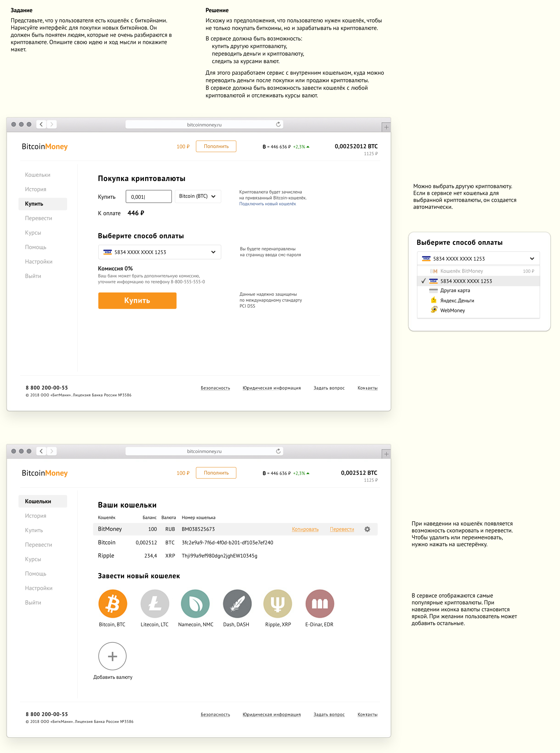
Task: Open BitMoney wallet settings gear
Action: tap(367, 529)
